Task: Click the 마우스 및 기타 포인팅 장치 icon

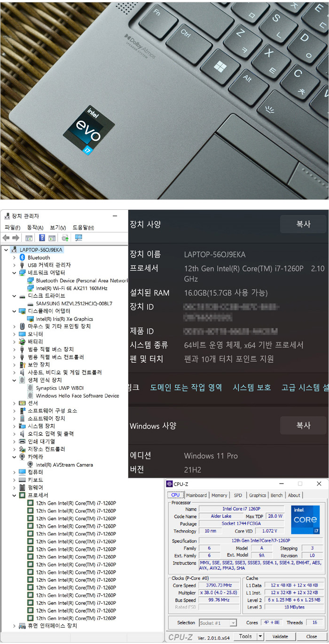Action: (x=22, y=326)
